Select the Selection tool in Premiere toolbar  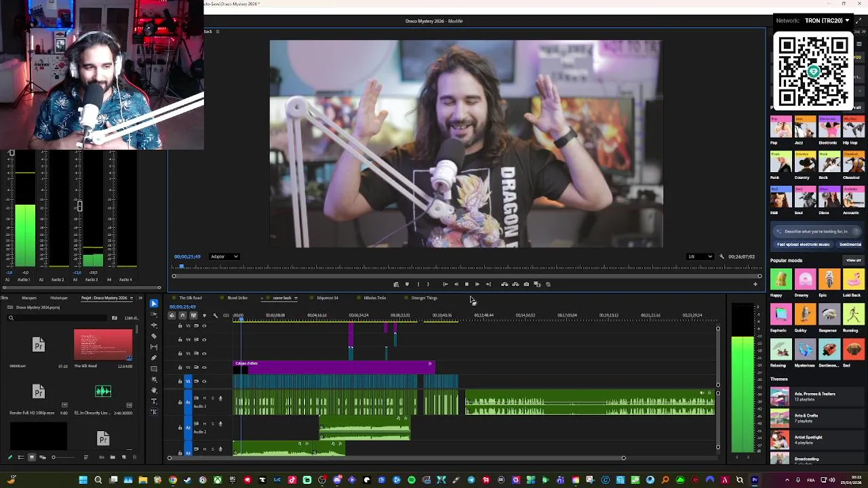pyautogui.click(x=154, y=303)
